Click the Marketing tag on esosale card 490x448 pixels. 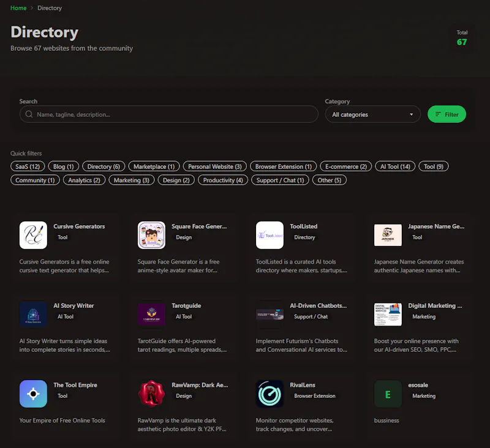point(424,396)
